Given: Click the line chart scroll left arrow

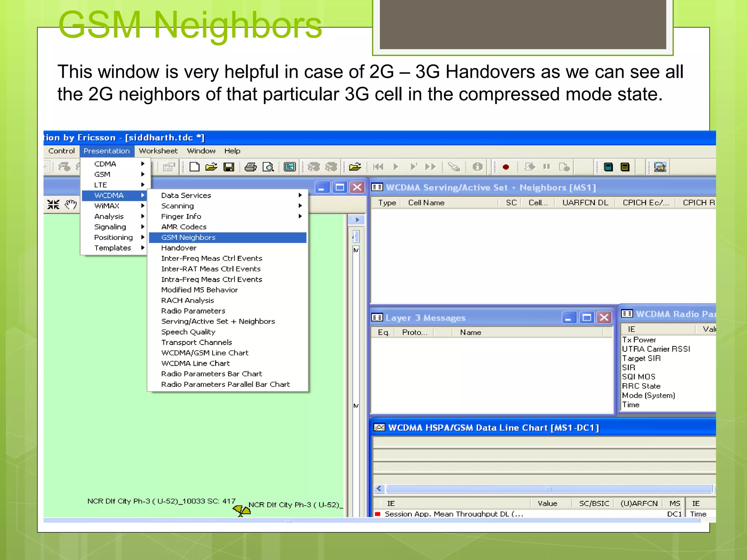Looking at the screenshot, I should (379, 489).
